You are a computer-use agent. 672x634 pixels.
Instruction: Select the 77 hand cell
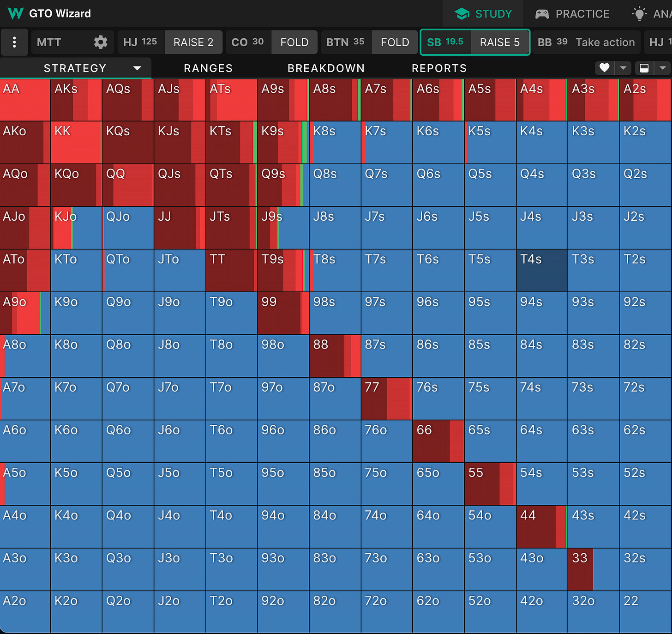coord(386,399)
